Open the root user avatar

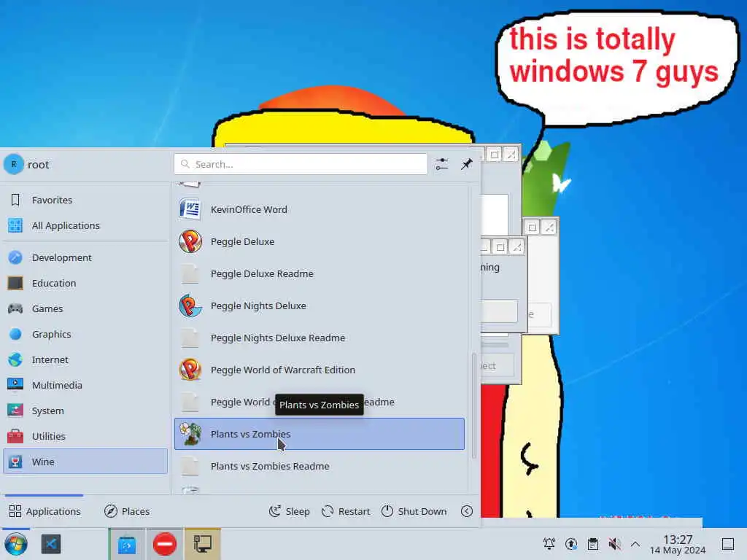point(14,164)
